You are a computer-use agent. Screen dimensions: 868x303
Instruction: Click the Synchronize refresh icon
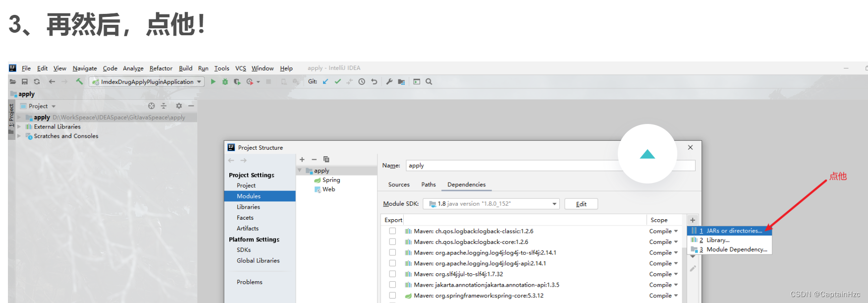click(x=37, y=82)
